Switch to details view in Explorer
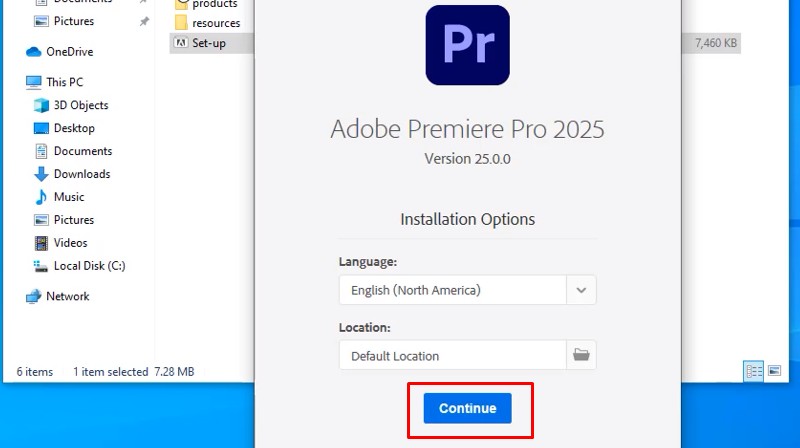Screen dimensions: 800x448 (x=753, y=371)
